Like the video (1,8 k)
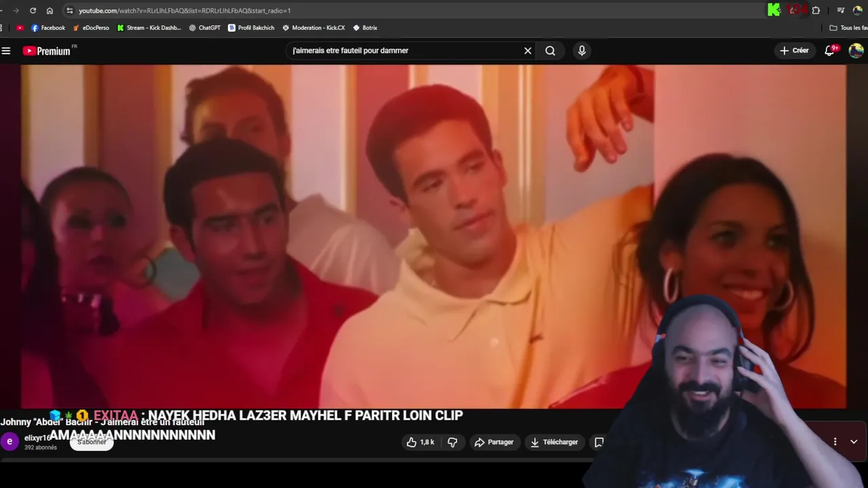The height and width of the screenshot is (488, 868). click(x=420, y=442)
